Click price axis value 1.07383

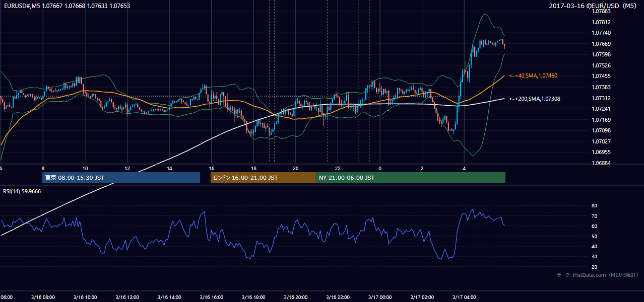pyautogui.click(x=602, y=87)
